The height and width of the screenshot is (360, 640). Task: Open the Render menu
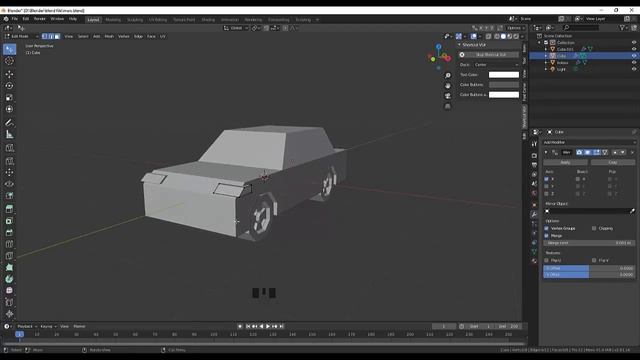40,19
